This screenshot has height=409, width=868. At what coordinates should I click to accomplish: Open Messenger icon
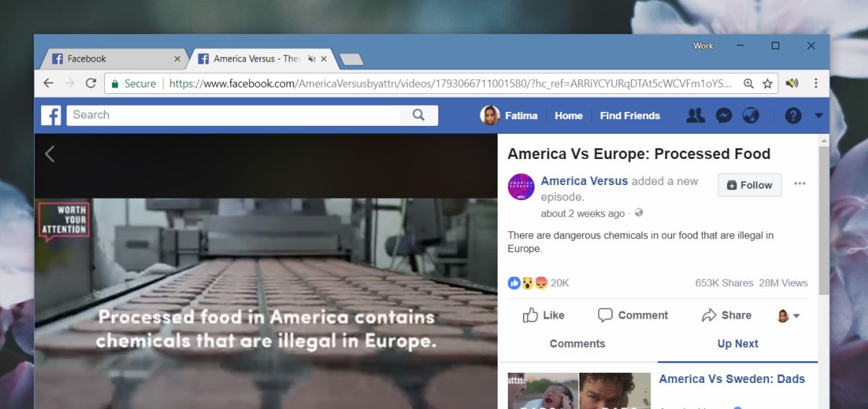click(x=723, y=116)
